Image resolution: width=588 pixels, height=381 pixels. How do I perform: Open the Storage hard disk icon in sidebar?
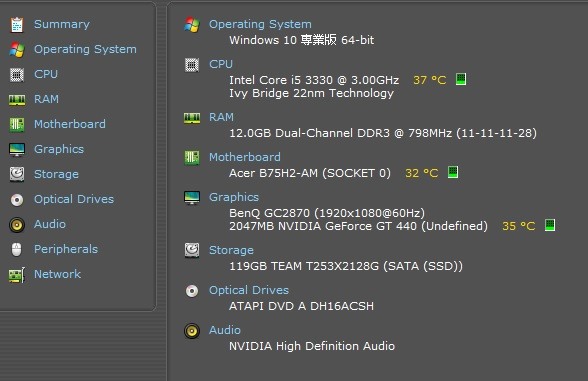point(17,174)
